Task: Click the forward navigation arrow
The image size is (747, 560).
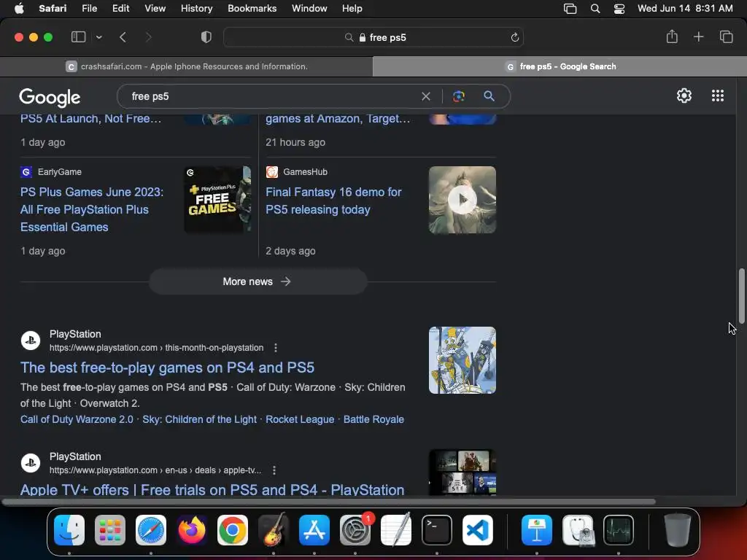Action: [148, 37]
